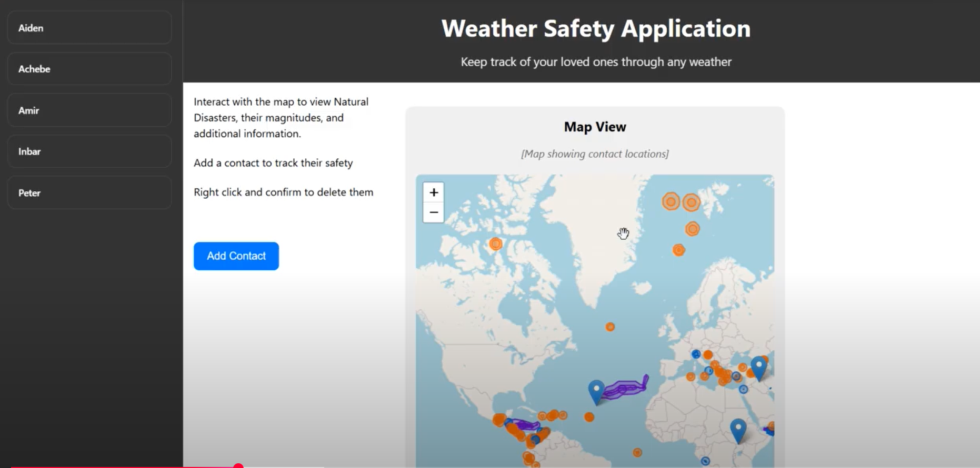Screen dimensions: 980x468
Task: Open contact Amir in sidebar
Action: (89, 110)
